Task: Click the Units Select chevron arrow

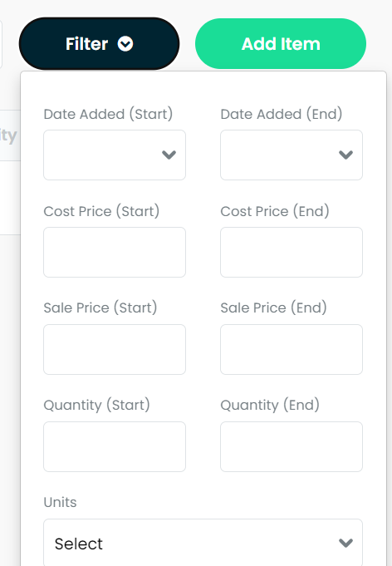Action: click(x=345, y=543)
